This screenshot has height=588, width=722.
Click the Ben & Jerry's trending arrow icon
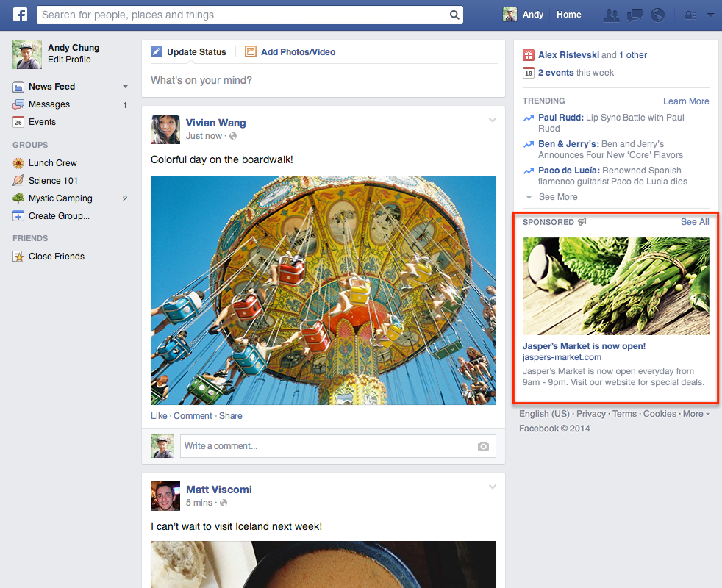529,145
